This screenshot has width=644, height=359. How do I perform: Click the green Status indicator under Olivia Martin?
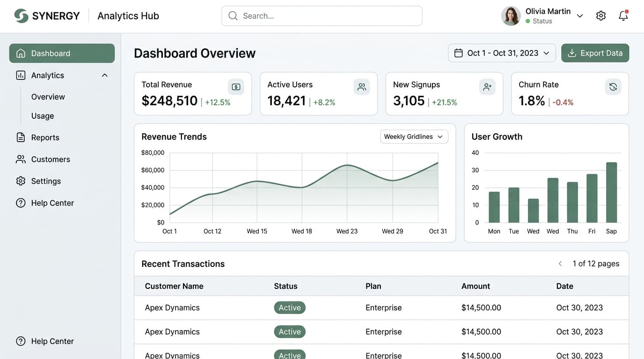click(528, 22)
